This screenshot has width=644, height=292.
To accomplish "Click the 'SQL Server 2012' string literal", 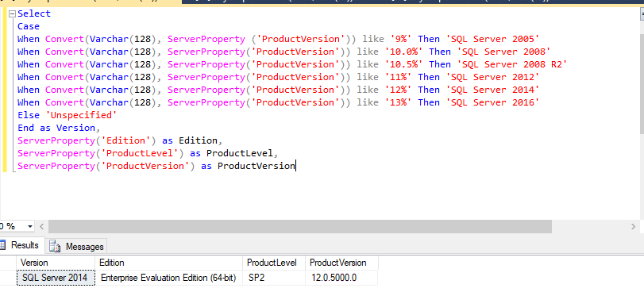I will tap(492, 77).
